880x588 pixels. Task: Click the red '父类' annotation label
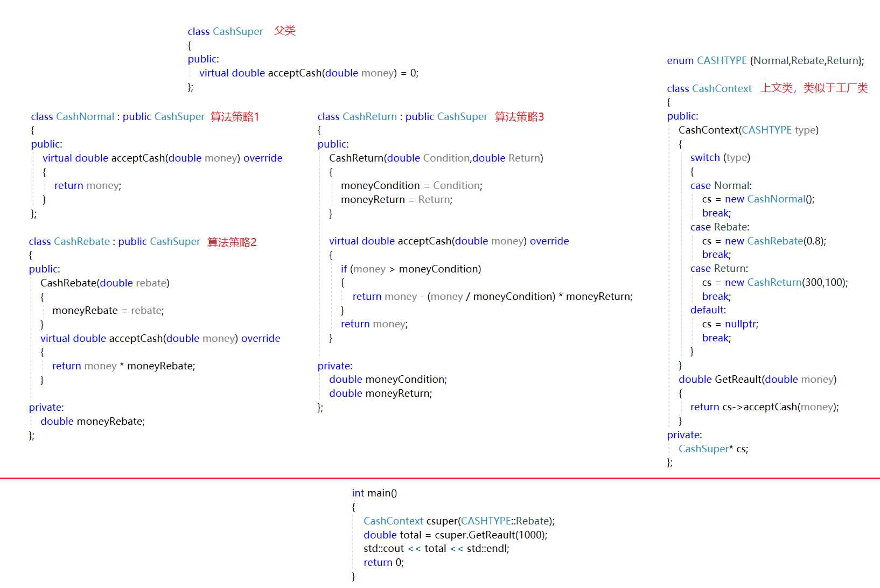pyautogui.click(x=285, y=31)
